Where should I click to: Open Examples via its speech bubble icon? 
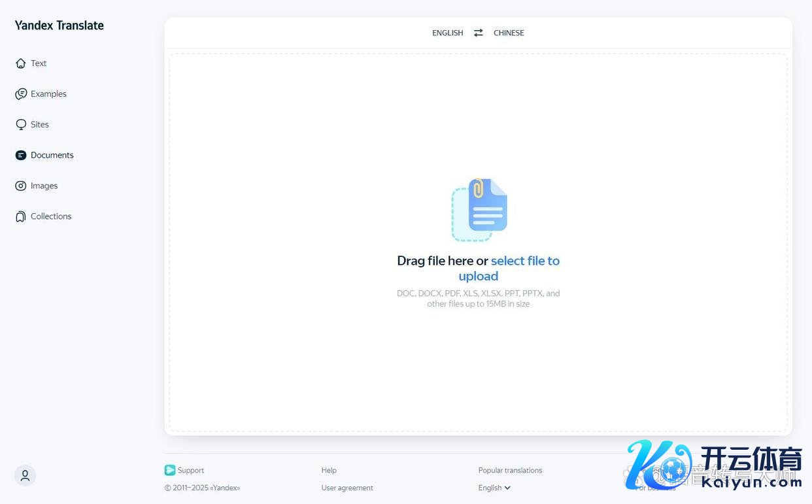21,94
